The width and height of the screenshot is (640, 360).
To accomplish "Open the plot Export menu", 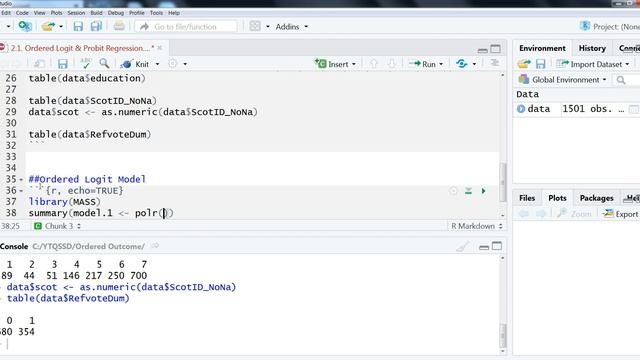I will (x=621, y=214).
